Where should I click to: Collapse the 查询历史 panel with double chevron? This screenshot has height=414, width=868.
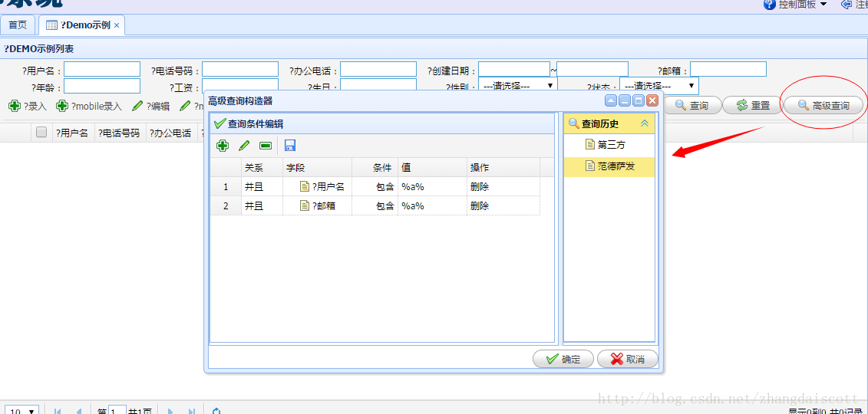(645, 123)
